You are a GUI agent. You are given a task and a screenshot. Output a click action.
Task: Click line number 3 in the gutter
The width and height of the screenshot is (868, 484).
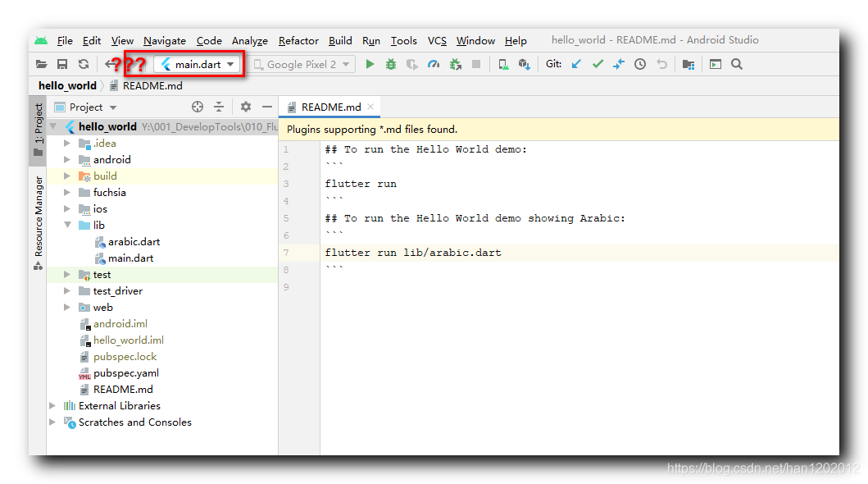[x=286, y=184]
